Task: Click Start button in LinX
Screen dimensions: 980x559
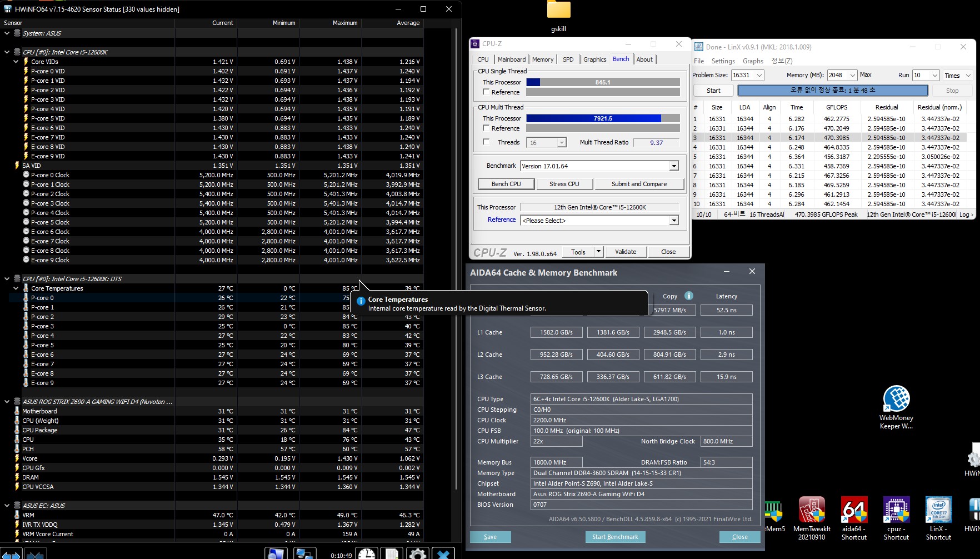Action: 713,91
